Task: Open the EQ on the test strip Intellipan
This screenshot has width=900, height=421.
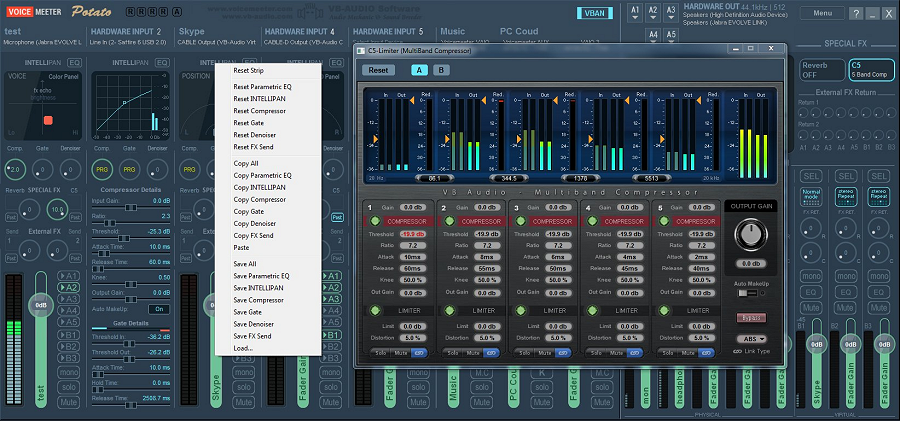Action: coord(75,62)
